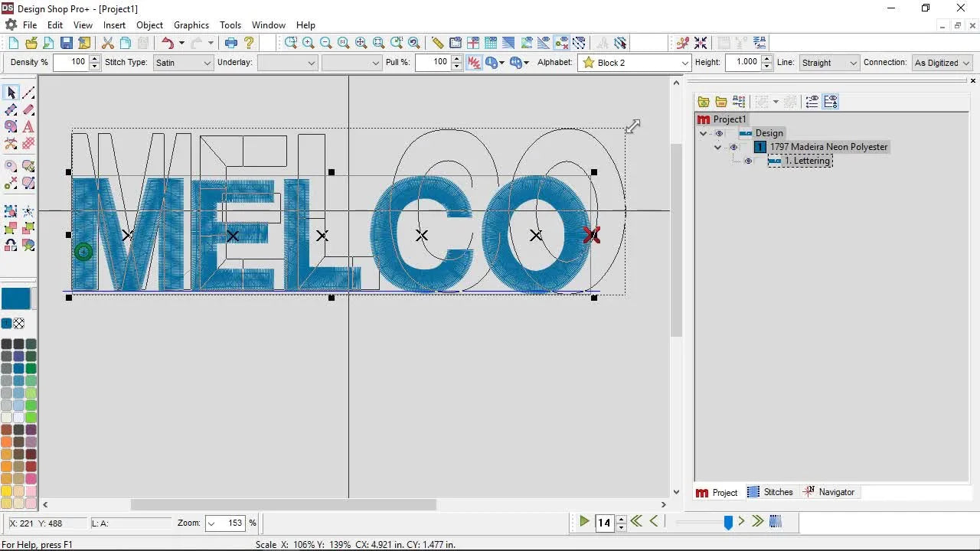980x551 pixels.
Task: Collapse the 1797 Madeira Neon Polyester tree branch
Action: tap(718, 147)
